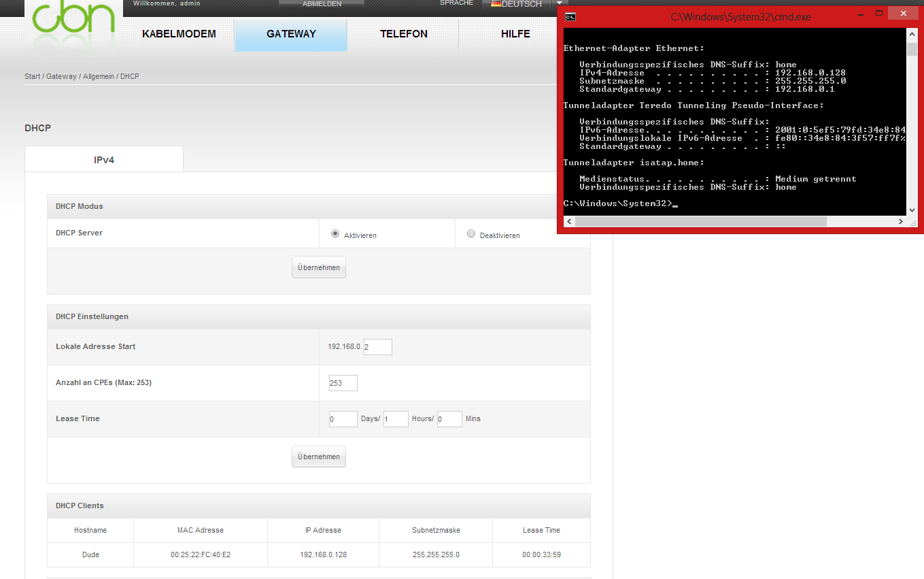
Task: Click the hostname Dude cell
Action: 90,555
